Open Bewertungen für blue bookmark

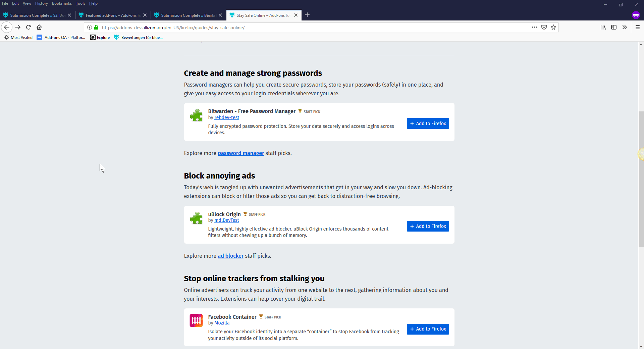(x=138, y=37)
